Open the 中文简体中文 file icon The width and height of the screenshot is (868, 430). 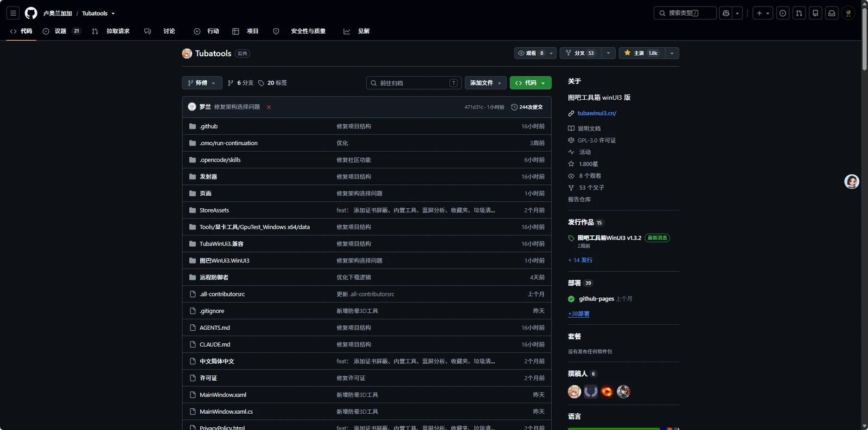point(193,362)
